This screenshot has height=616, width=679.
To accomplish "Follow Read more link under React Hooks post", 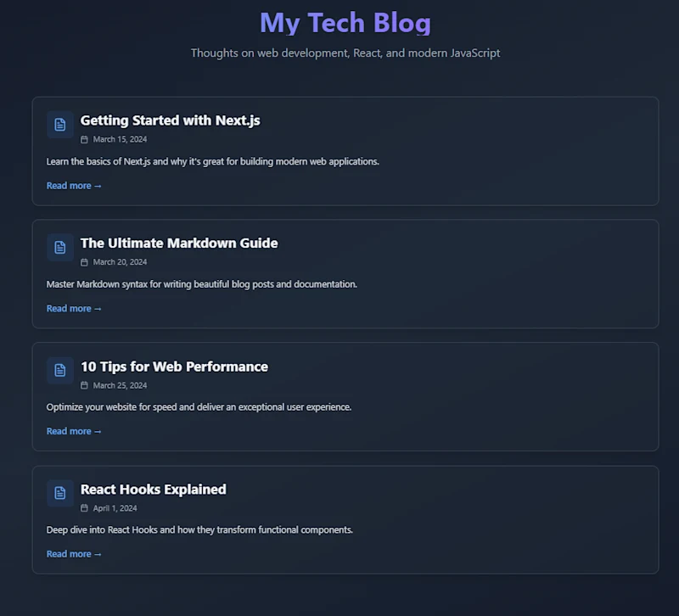I will 74,554.
